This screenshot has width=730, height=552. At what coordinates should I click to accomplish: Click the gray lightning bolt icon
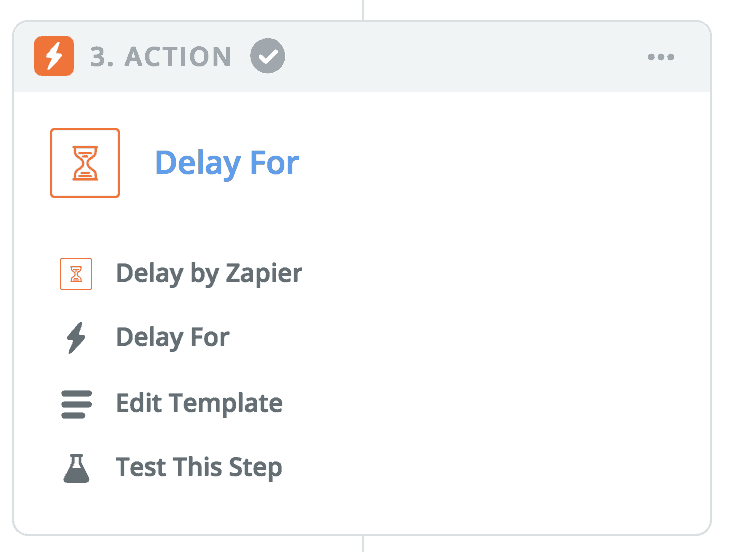76,337
